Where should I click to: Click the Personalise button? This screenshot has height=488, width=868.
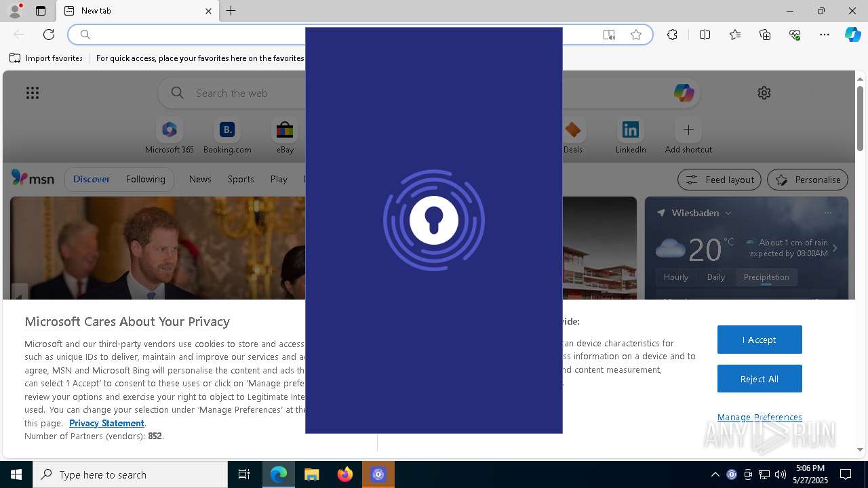808,180
